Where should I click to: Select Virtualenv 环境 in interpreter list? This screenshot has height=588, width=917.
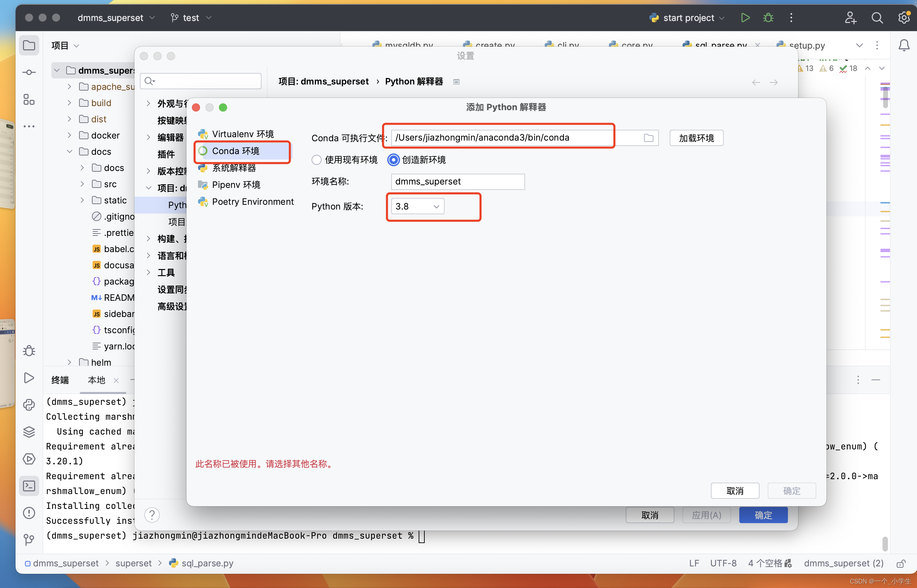242,134
